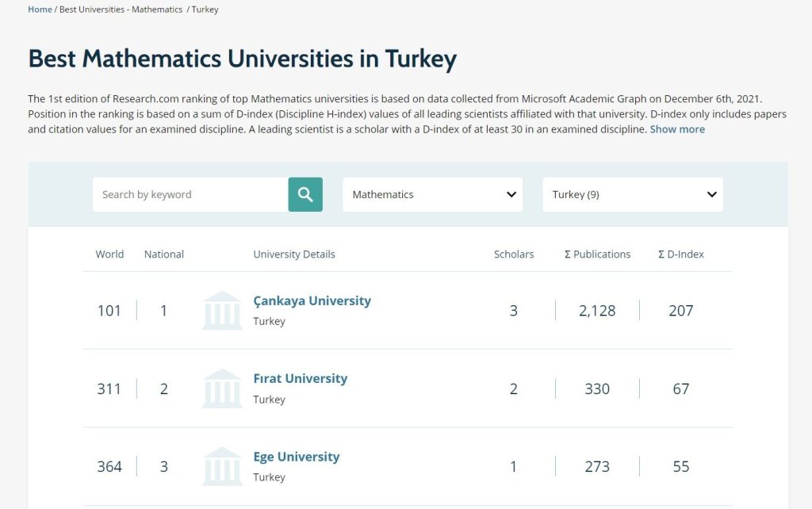Viewport: 812px width, 509px height.
Task: Open the Fırat University page
Action: 300,378
